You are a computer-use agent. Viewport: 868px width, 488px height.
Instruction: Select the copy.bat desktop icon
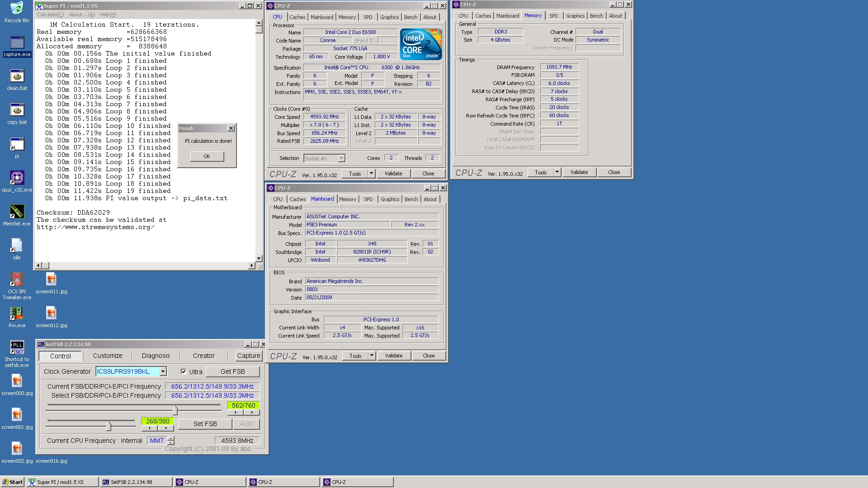click(x=17, y=114)
